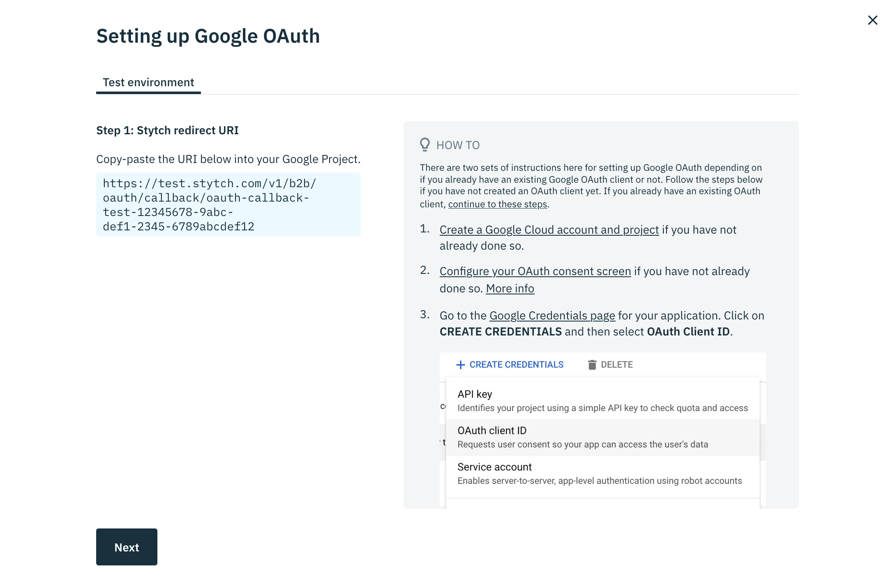The height and width of the screenshot is (588, 895).
Task: Click 'Requests user consent' description text
Action: 583,444
